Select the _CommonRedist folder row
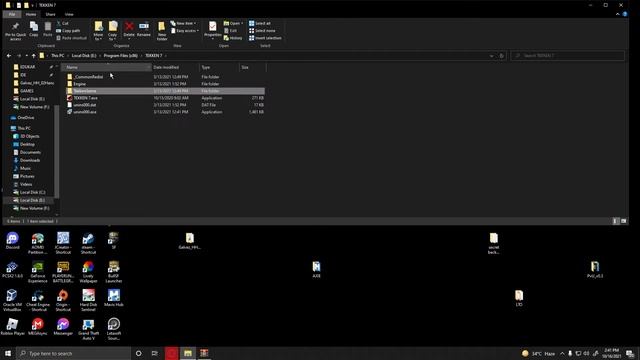This screenshot has width=640, height=360. coord(165,77)
